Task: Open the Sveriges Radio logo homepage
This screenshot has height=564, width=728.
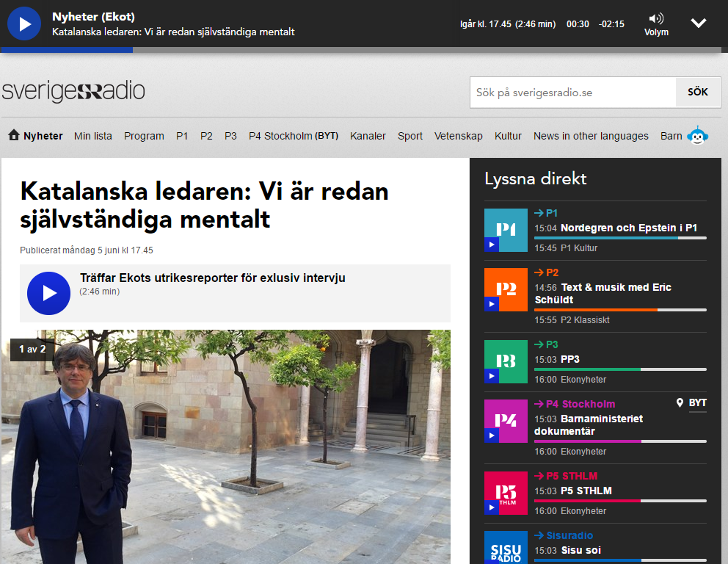Action: point(73,92)
